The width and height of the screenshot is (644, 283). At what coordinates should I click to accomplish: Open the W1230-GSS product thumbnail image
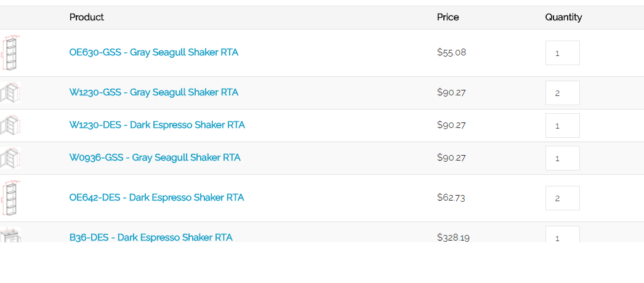10,93
